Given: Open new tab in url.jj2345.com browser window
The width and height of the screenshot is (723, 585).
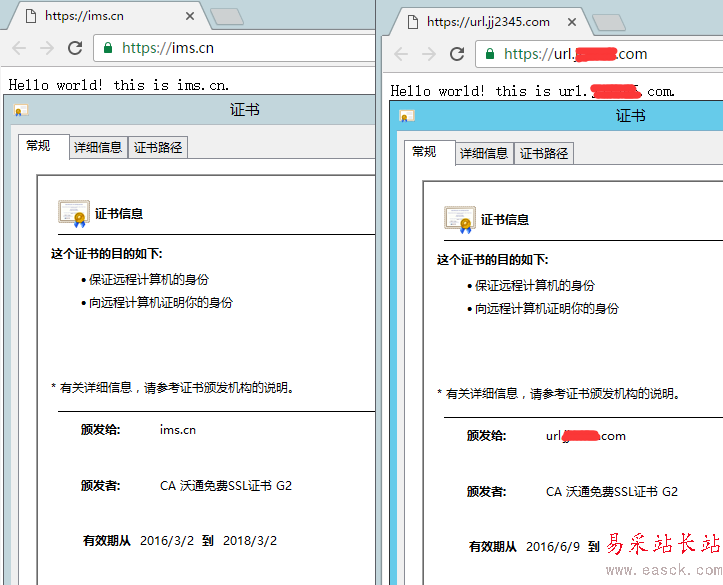Looking at the screenshot, I should [x=609, y=23].
